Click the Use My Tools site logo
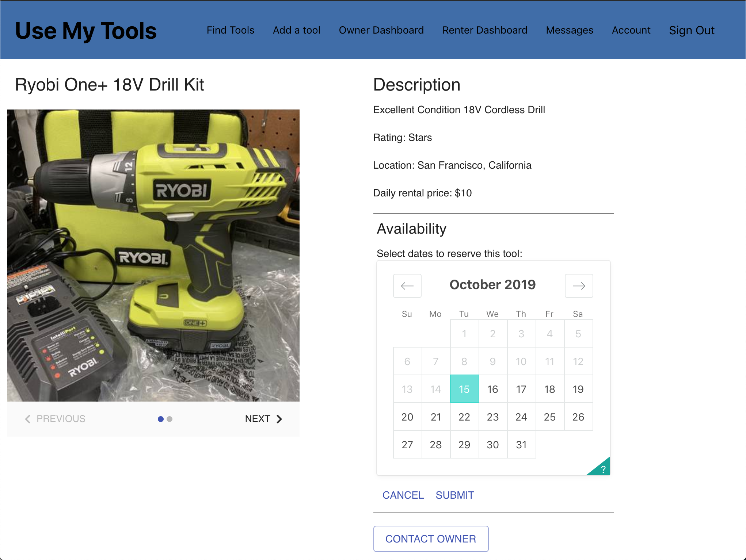This screenshot has height=560, width=746. click(x=86, y=31)
